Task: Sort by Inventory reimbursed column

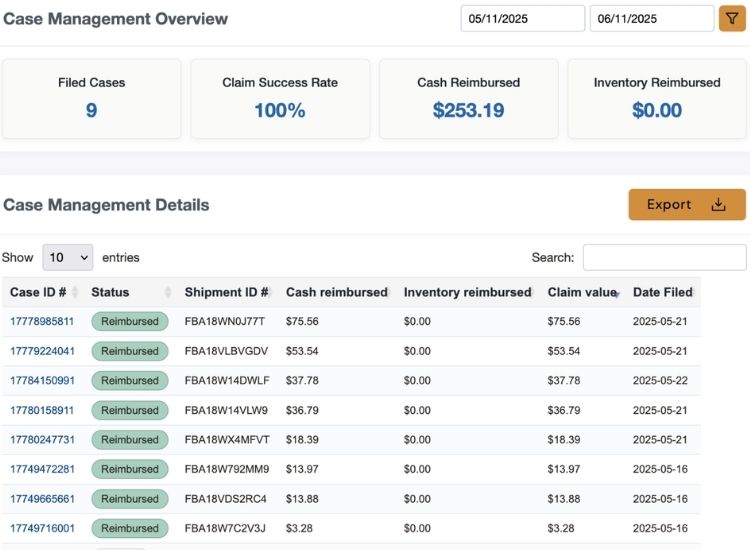Action: pyautogui.click(x=468, y=292)
